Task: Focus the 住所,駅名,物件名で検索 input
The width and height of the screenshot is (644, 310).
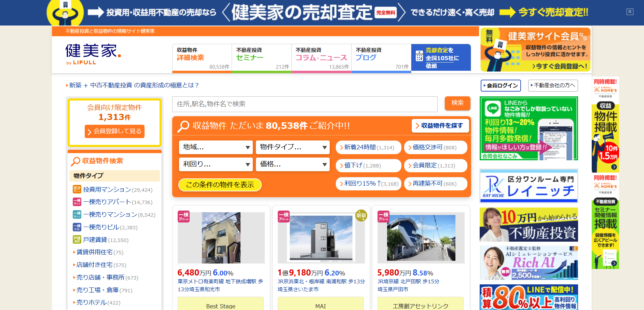Action: pyautogui.click(x=305, y=104)
